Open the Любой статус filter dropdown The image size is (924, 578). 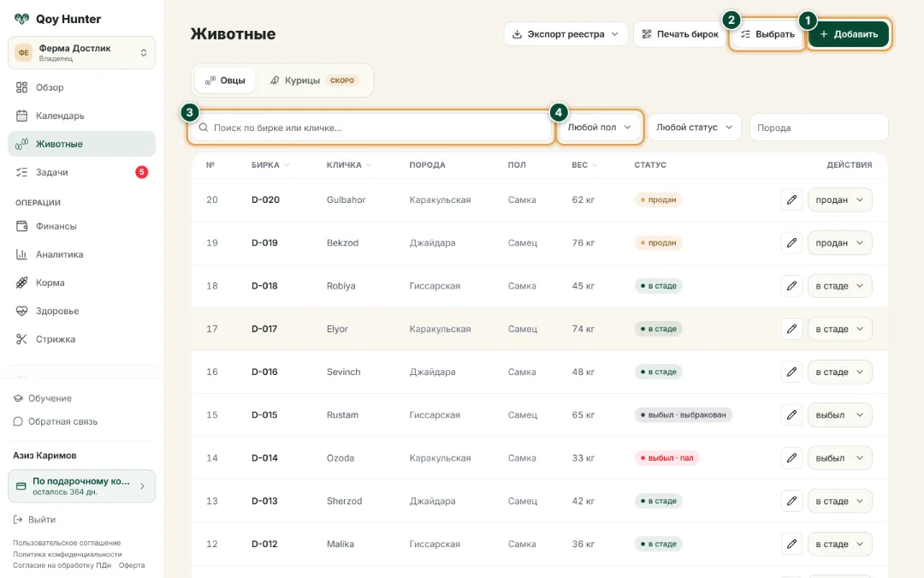point(694,128)
